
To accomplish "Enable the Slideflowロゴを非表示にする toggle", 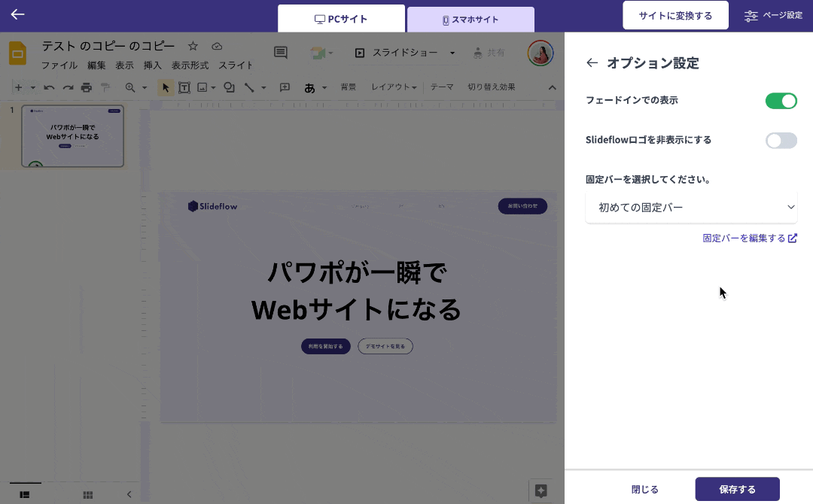I will pyautogui.click(x=781, y=140).
